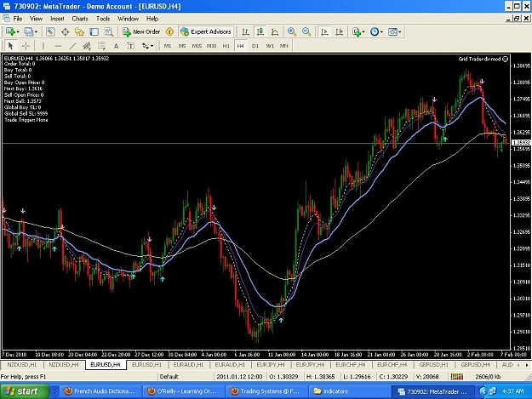This screenshot has height=399, width=532.
Task: Expand the Profiles dropdown arrow
Action: [x=36, y=32]
